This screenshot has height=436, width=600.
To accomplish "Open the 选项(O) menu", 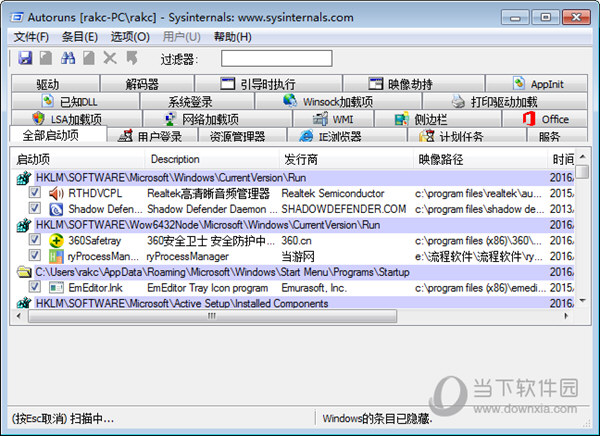I will [x=130, y=37].
